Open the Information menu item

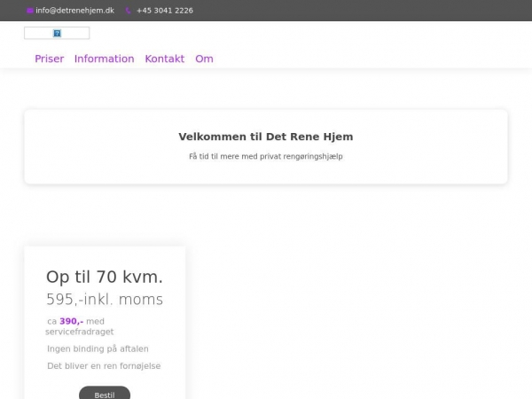104,59
